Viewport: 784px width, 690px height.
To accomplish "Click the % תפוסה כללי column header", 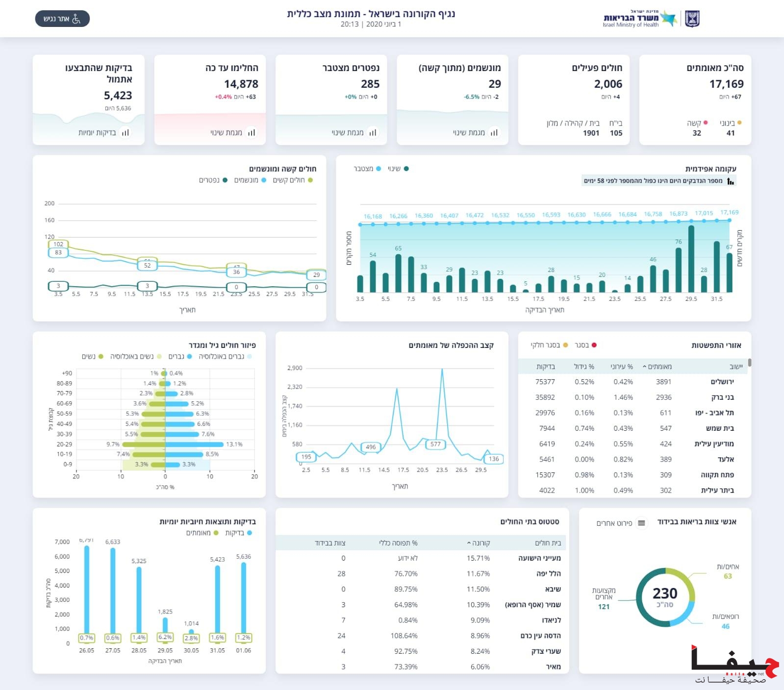I will [398, 543].
